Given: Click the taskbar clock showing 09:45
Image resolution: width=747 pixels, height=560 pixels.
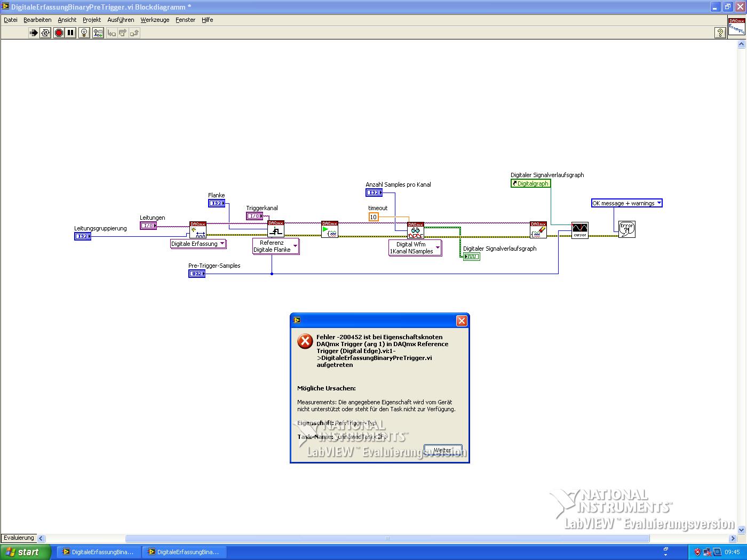Looking at the screenshot, I should (732, 552).
